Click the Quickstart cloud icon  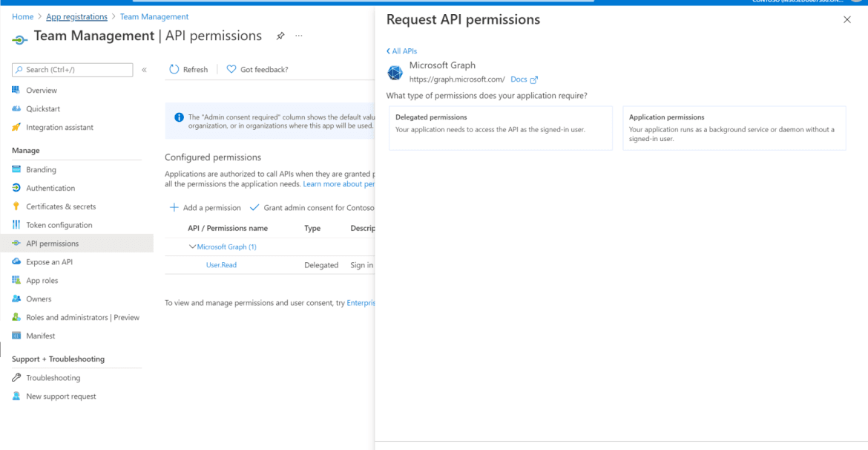(x=16, y=108)
